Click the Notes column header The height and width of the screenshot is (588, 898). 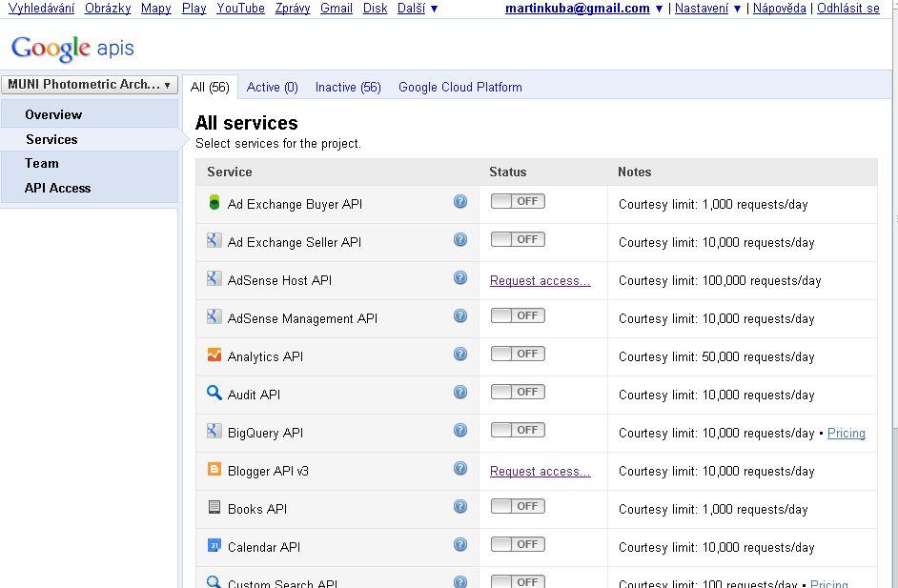click(635, 172)
